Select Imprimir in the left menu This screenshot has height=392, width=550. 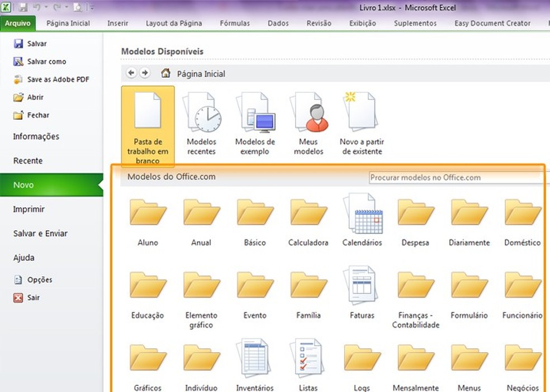[29, 209]
